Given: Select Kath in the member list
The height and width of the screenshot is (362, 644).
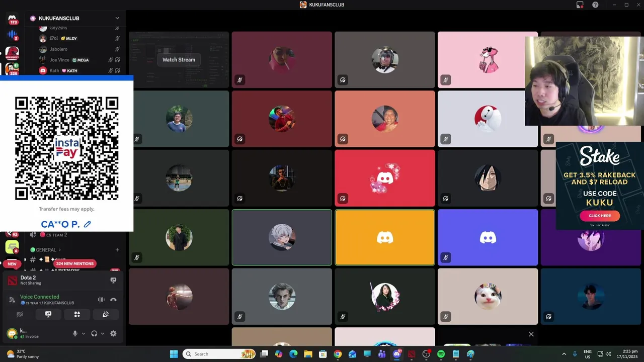Looking at the screenshot, I should tap(79, 70).
